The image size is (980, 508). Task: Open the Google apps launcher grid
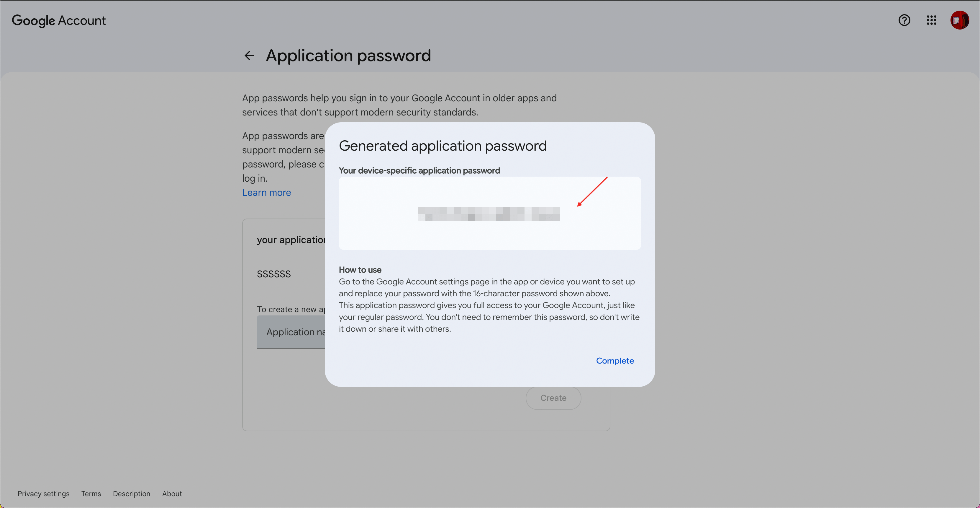(x=931, y=20)
